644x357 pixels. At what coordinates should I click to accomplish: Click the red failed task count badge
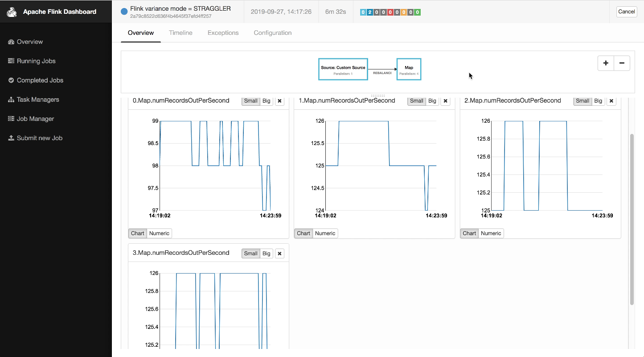click(390, 12)
